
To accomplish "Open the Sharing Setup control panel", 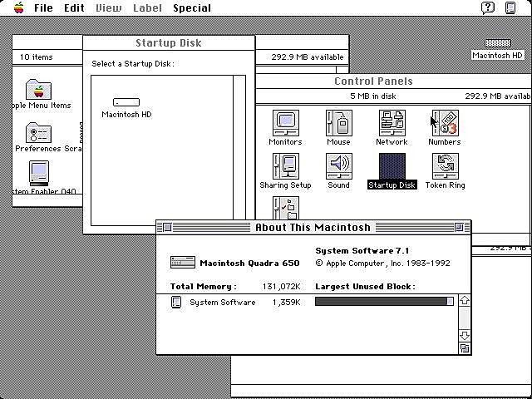I will (x=286, y=166).
